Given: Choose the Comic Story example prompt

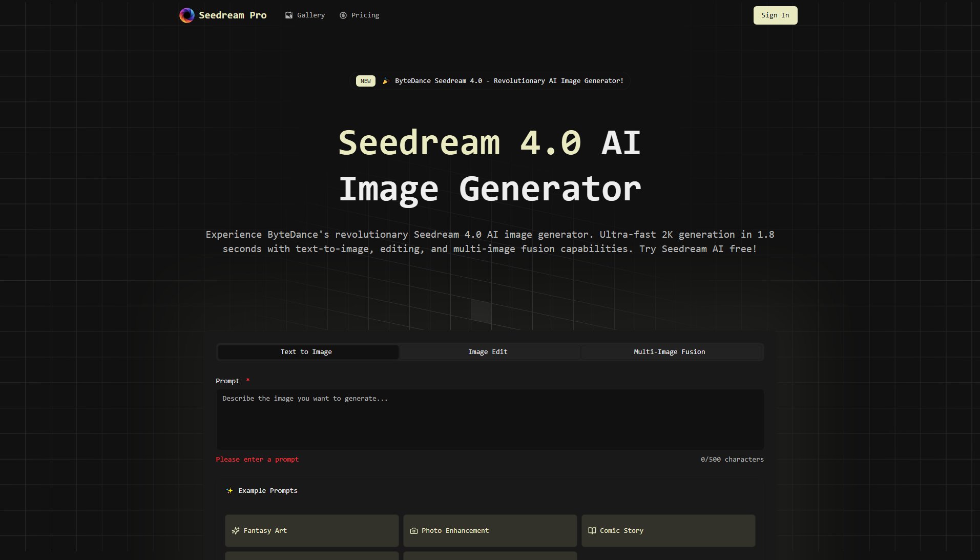Looking at the screenshot, I should (668, 531).
